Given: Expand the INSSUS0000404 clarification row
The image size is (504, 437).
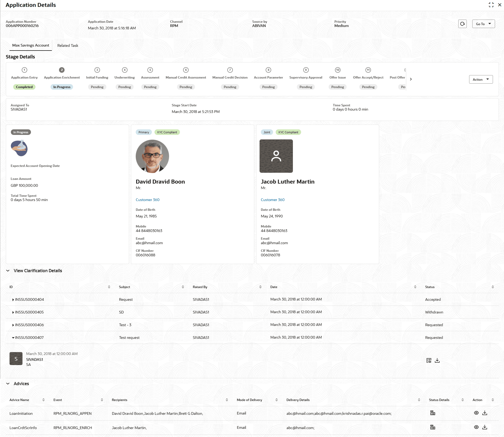Looking at the screenshot, I should [13, 300].
